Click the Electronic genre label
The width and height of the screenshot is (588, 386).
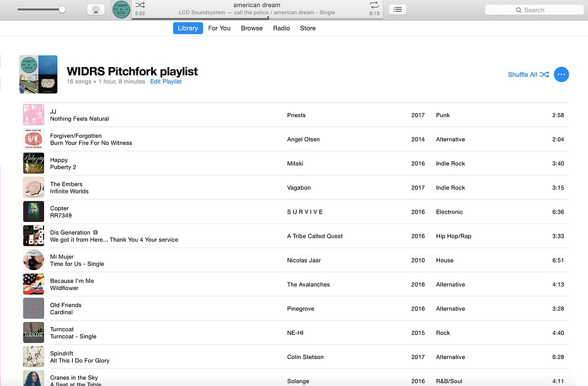click(449, 212)
